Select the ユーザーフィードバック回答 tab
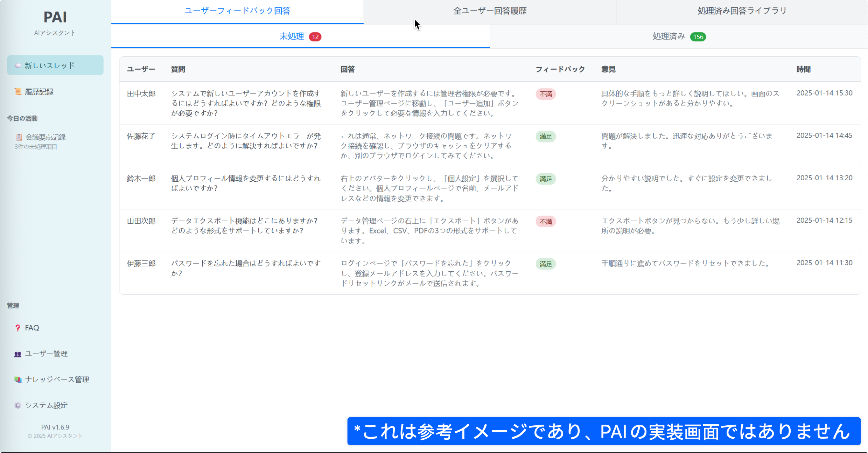Screen dimensions: 868x453 (237, 11)
